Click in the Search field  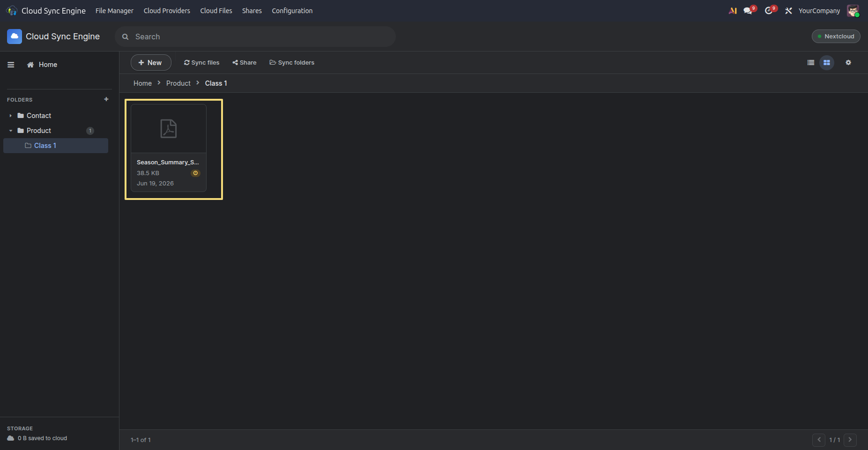pos(255,37)
